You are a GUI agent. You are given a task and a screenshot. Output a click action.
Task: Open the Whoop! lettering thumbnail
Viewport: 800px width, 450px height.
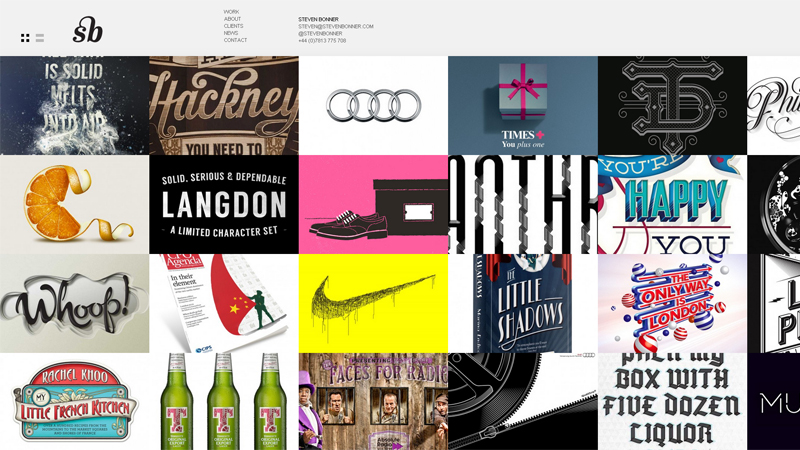tap(74, 304)
